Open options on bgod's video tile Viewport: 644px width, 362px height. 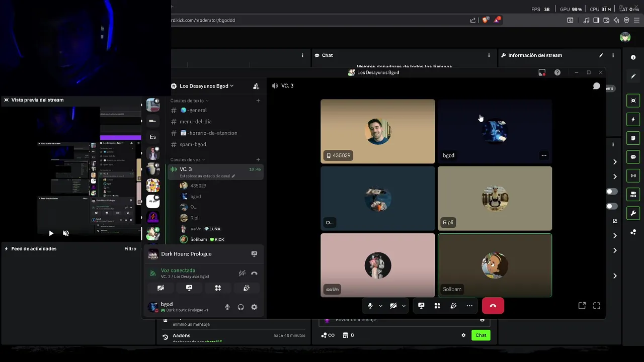pos(544,155)
